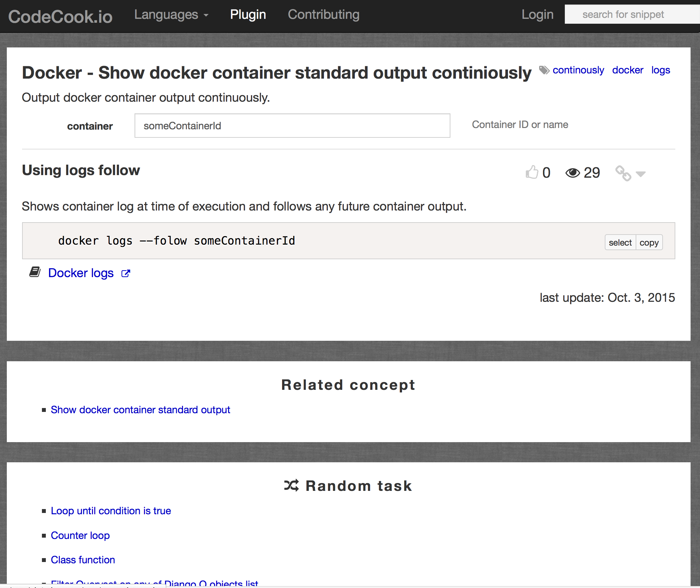Image resolution: width=700 pixels, height=588 pixels.
Task: Click the thumbs-up like icon
Action: tap(532, 172)
